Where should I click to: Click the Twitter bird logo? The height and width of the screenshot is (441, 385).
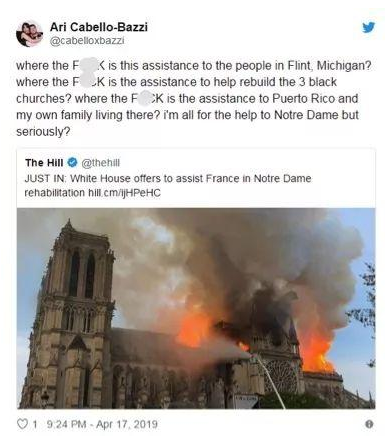coord(368,27)
